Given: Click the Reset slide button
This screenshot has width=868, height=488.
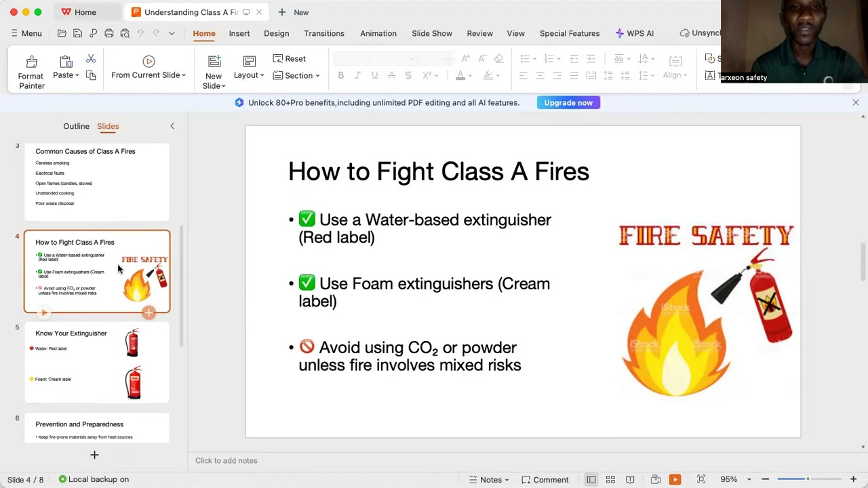Looking at the screenshot, I should point(290,59).
